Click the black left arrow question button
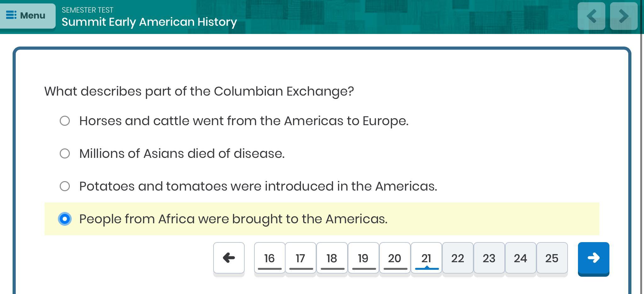 [229, 258]
